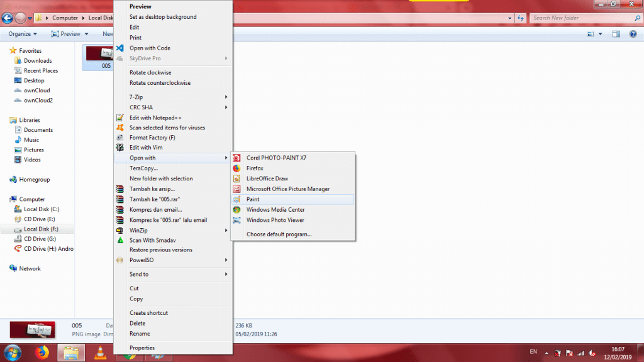Open Recent Places in navigation pane
644x362 pixels.
pos(41,70)
